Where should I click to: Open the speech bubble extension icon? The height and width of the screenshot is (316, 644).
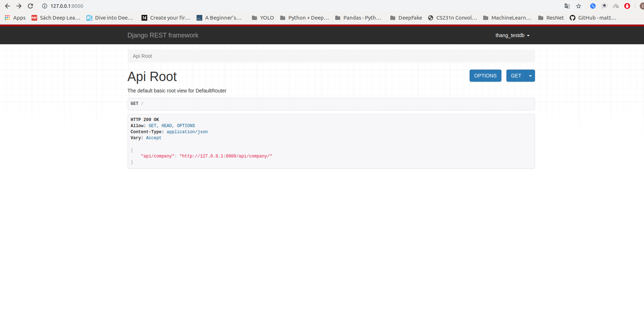click(604, 6)
